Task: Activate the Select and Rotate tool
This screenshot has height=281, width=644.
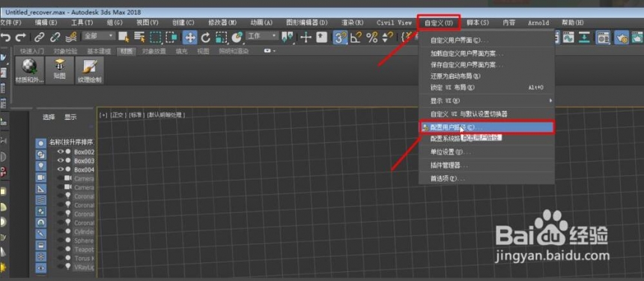Action: (x=206, y=37)
